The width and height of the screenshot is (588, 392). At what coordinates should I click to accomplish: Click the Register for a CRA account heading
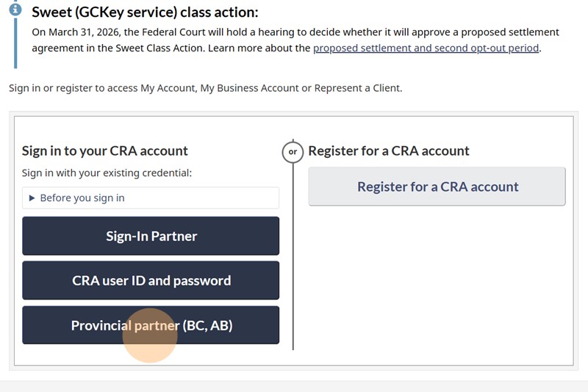[389, 150]
